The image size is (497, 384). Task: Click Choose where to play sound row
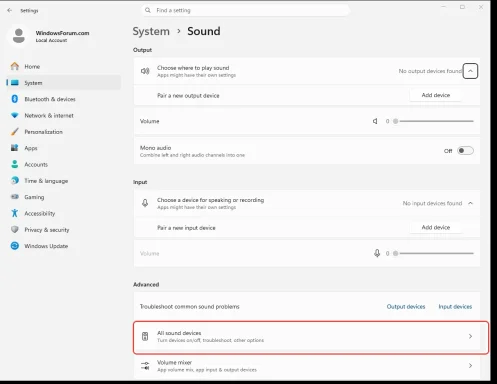tap(307, 71)
